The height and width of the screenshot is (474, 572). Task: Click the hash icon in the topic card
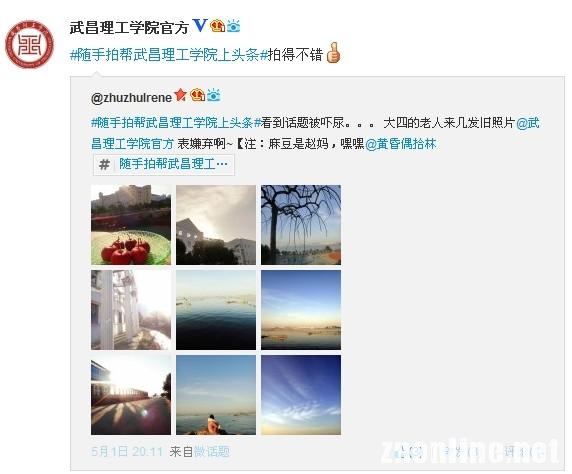(104, 165)
